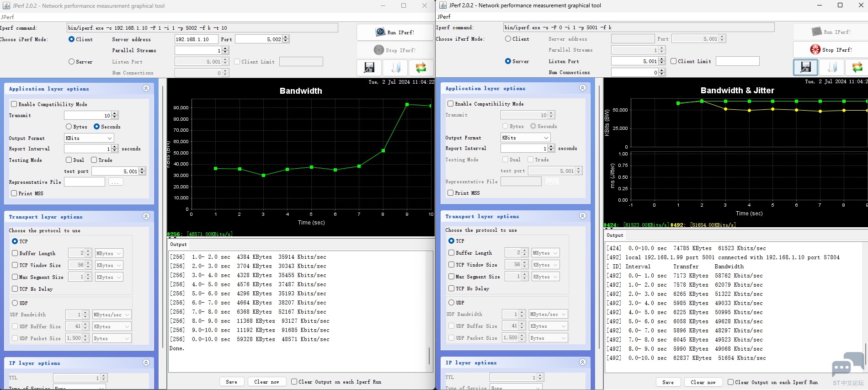Collapse Application layer options in right window
The height and width of the screenshot is (390, 868).
coord(583,88)
